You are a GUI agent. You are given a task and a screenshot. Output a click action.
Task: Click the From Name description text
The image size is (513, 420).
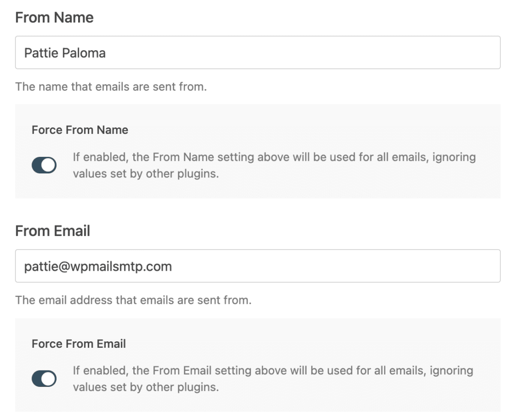tap(110, 86)
